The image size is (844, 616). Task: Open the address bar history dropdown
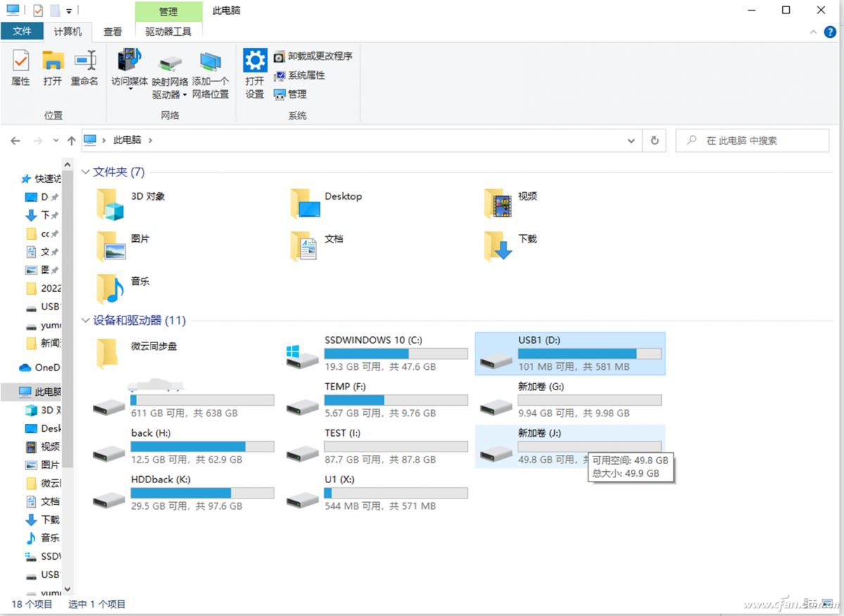click(x=631, y=141)
